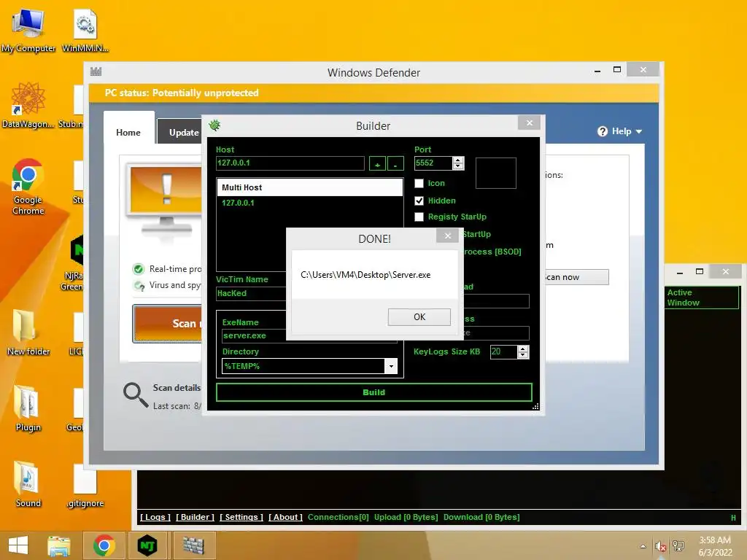Select the New folder desktop icon
Image resolution: width=747 pixels, height=560 pixels.
coord(28,332)
